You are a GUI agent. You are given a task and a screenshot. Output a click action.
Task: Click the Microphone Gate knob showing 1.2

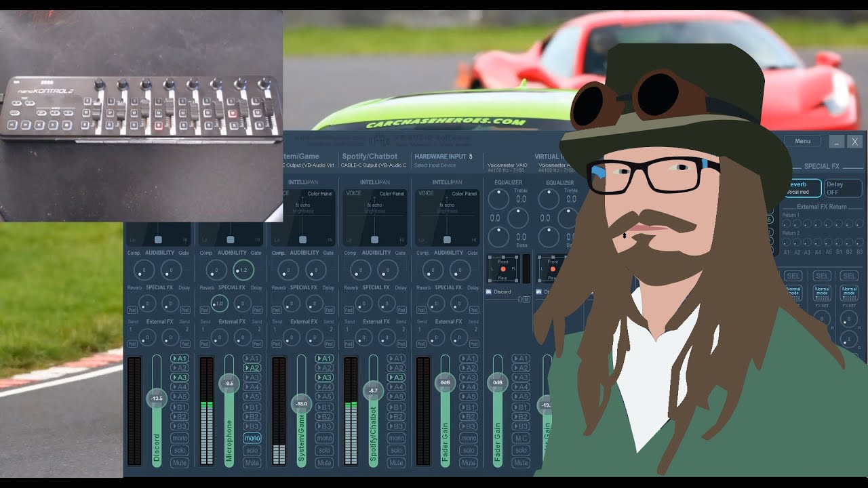243,270
